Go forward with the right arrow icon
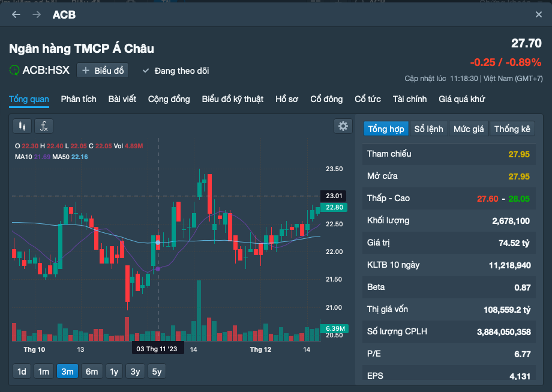 pos(37,14)
